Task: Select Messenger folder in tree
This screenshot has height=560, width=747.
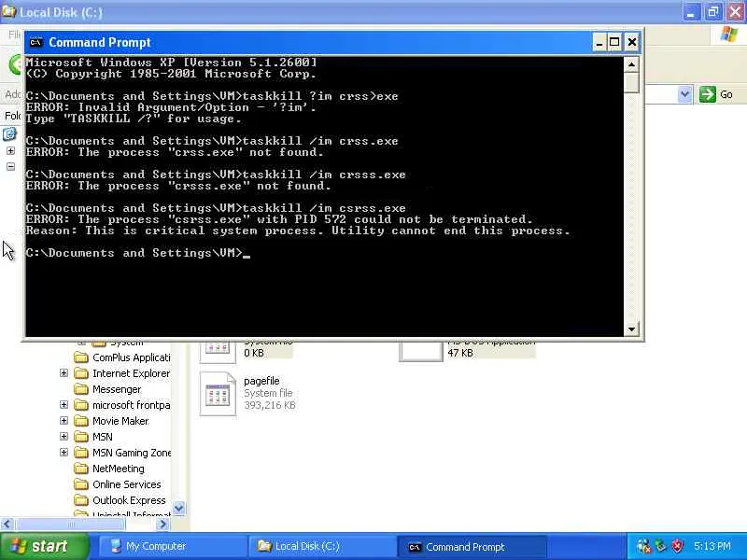Action: point(117,389)
